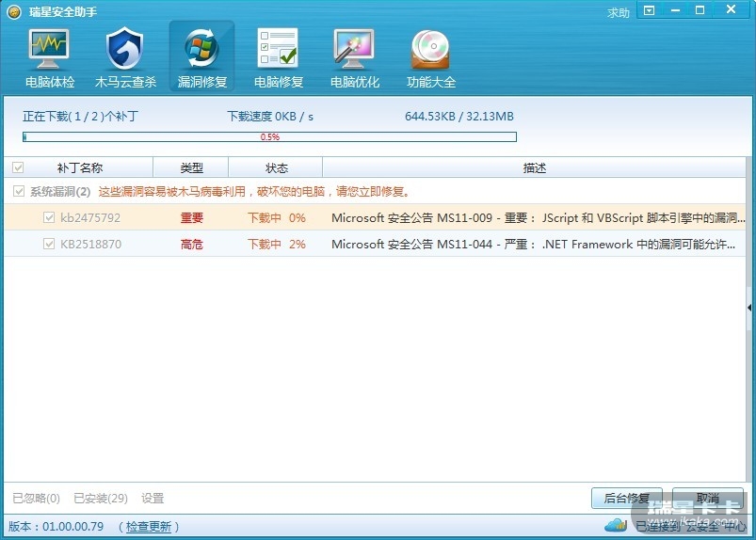
Task: Click the 下载中 0% status
Action: tap(276, 217)
